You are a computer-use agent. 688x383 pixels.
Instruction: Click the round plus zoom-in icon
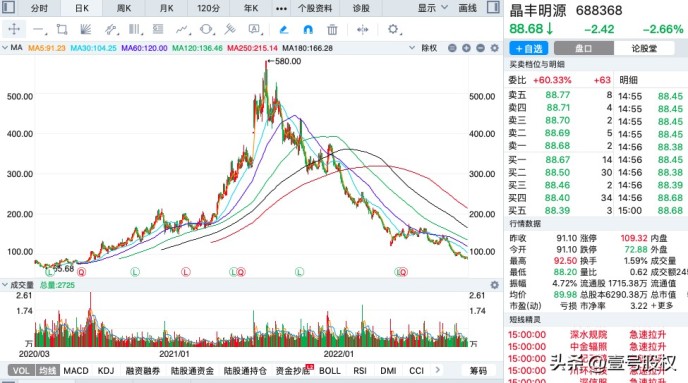point(466,48)
